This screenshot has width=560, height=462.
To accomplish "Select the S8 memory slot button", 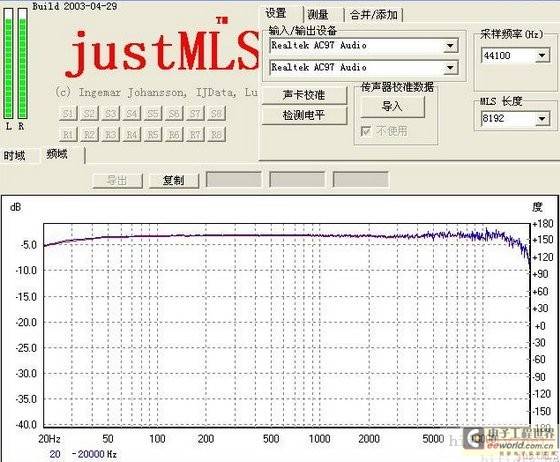I will pyautogui.click(x=216, y=114).
